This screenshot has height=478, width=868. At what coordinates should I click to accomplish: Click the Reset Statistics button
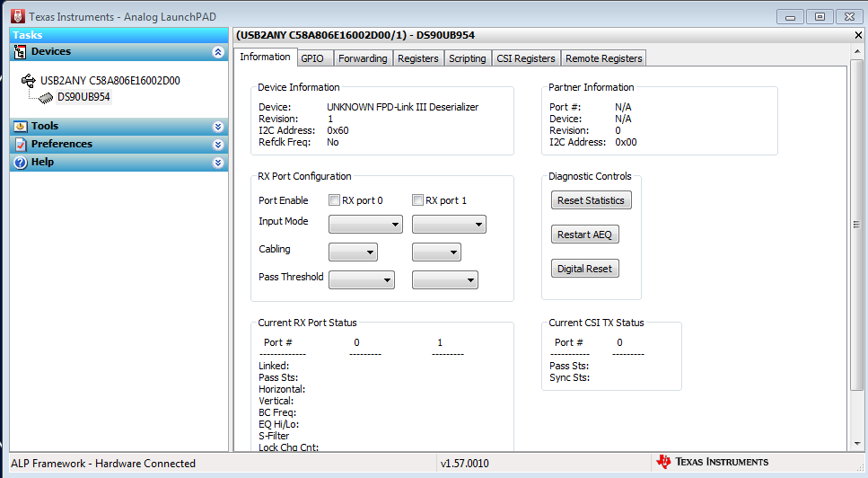pos(592,200)
